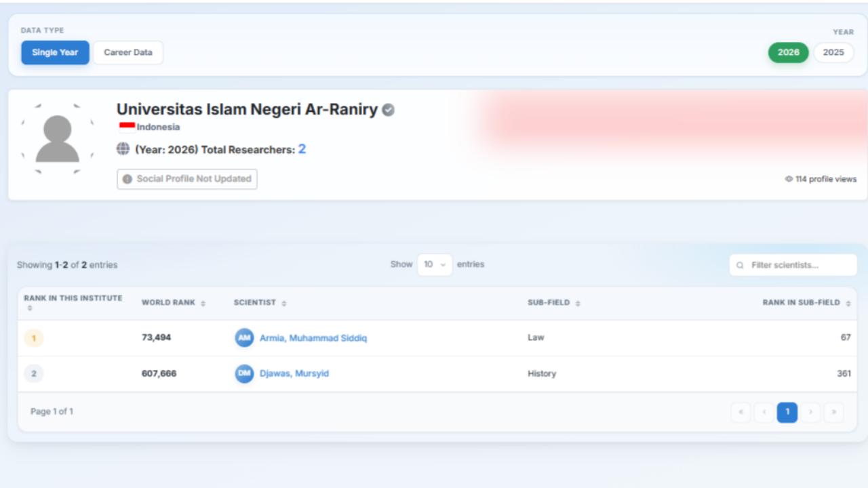Screen dimensions: 868x488
Task: Click the profile avatar placeholder image
Action: 58,139
